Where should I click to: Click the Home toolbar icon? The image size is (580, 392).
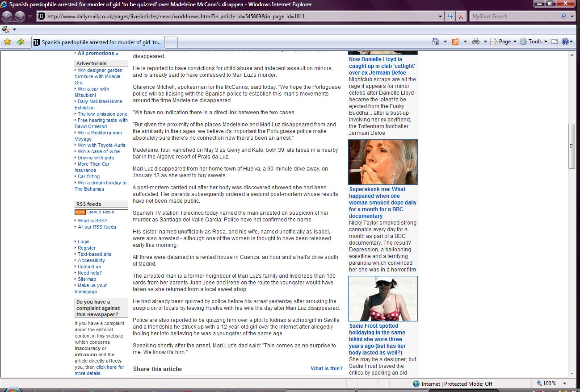(x=436, y=42)
